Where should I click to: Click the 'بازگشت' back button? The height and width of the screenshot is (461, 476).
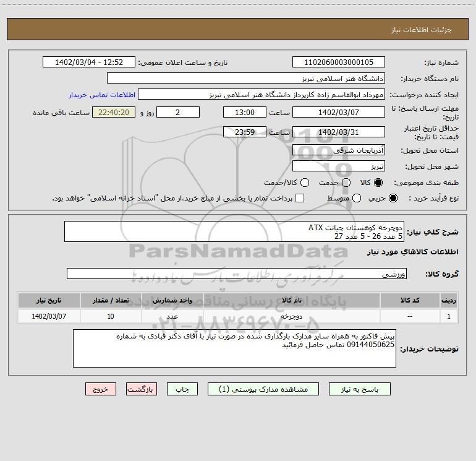tap(142, 389)
